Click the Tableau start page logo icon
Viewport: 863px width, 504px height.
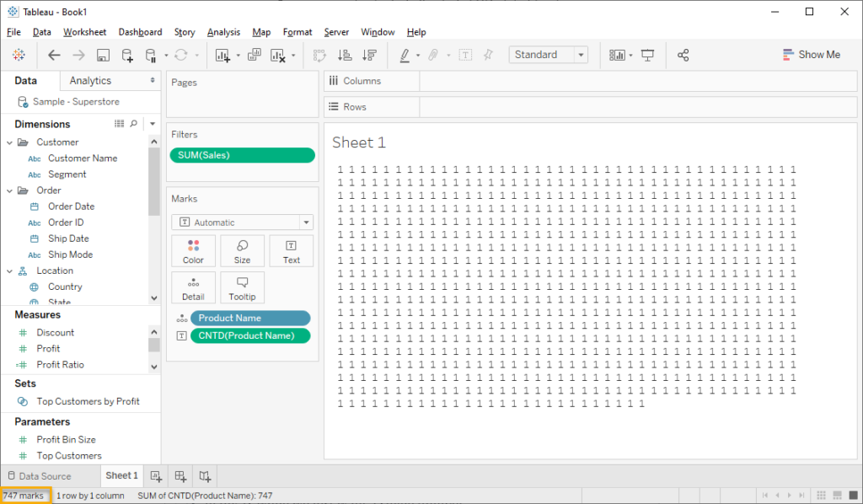coord(19,55)
